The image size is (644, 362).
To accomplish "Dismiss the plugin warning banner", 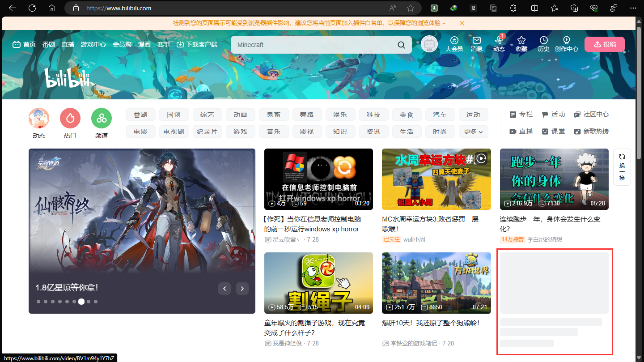I will [462, 23].
